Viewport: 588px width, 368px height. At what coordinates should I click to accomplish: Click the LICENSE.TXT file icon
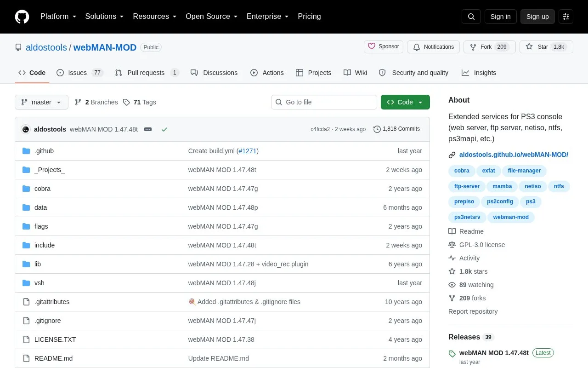click(26, 339)
